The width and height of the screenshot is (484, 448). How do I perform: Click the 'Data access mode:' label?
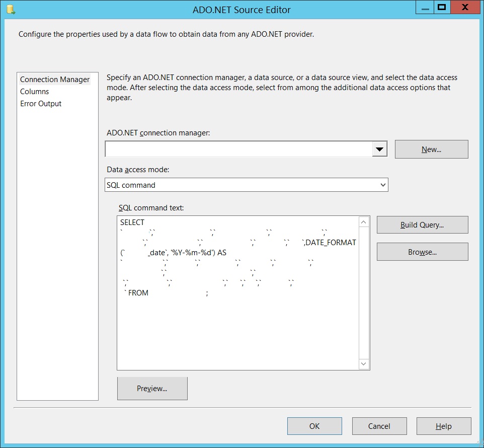[x=138, y=170]
